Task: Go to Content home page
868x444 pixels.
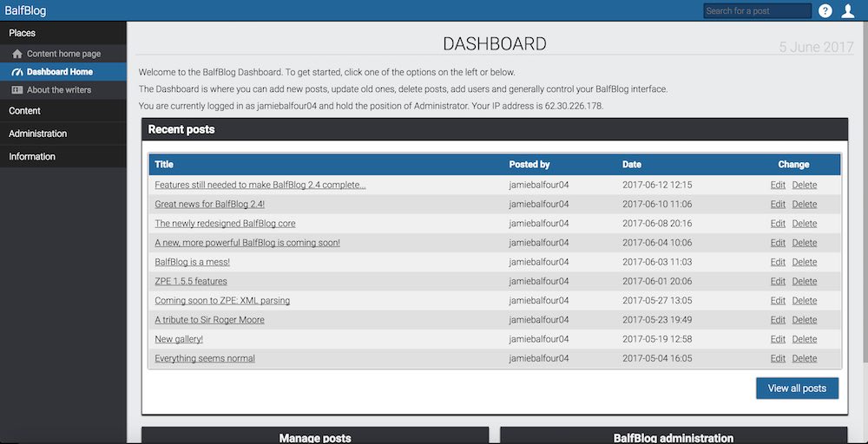Action: pos(63,54)
